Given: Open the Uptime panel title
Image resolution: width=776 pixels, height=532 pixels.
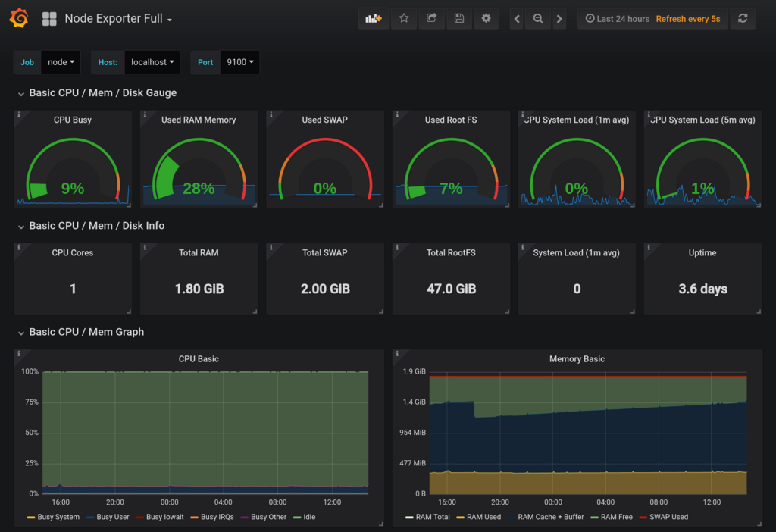Looking at the screenshot, I should 702,252.
